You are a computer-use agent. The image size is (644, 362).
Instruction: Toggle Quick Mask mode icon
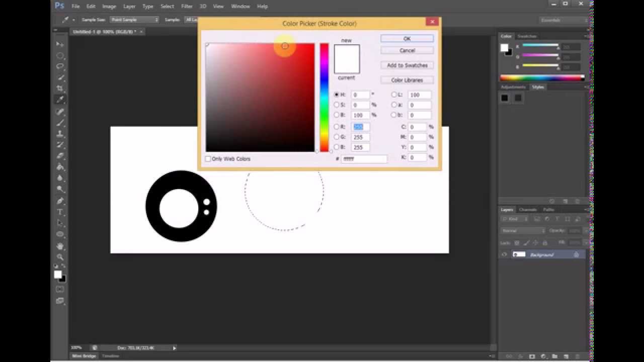(60, 289)
